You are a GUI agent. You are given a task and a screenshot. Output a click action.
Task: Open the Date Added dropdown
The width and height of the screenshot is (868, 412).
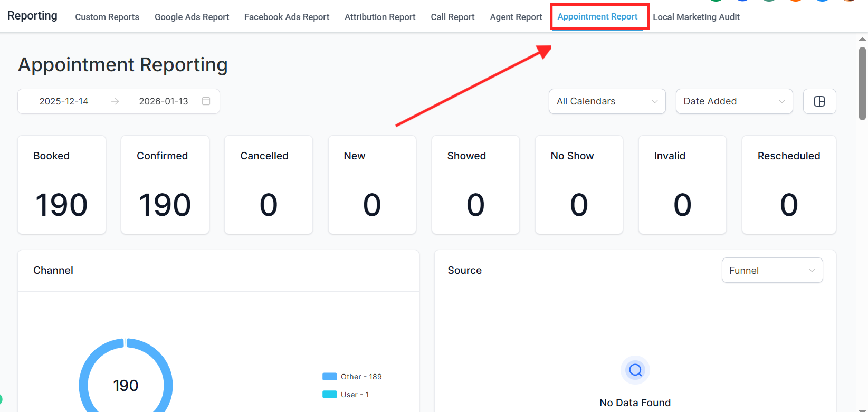pos(734,101)
